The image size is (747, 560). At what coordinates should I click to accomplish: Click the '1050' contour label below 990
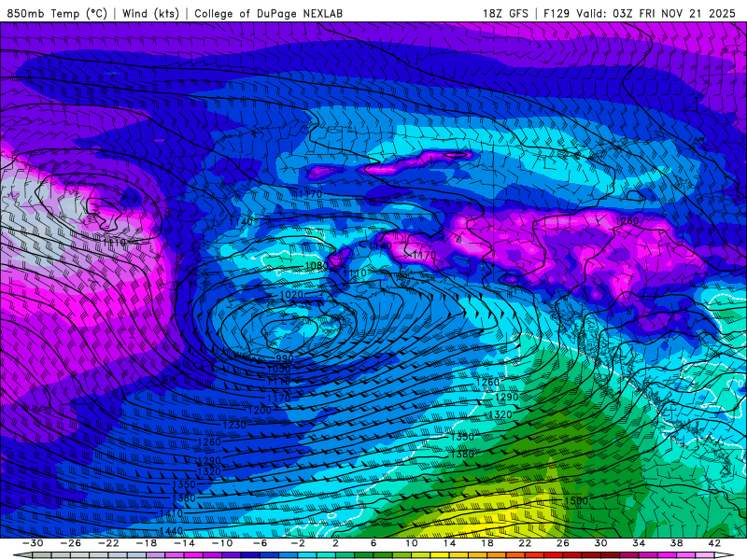pos(278,370)
